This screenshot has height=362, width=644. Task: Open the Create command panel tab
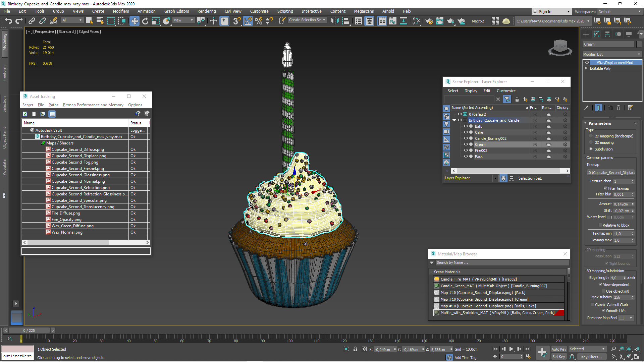click(x=586, y=34)
